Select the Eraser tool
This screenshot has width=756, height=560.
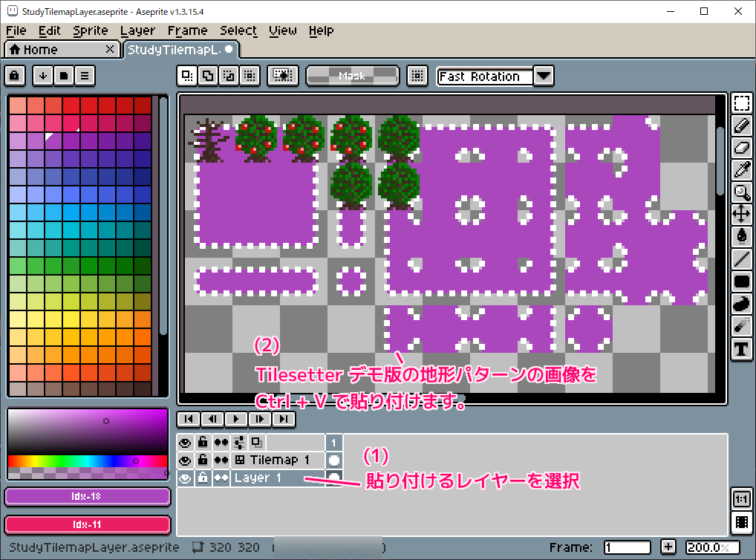[740, 149]
